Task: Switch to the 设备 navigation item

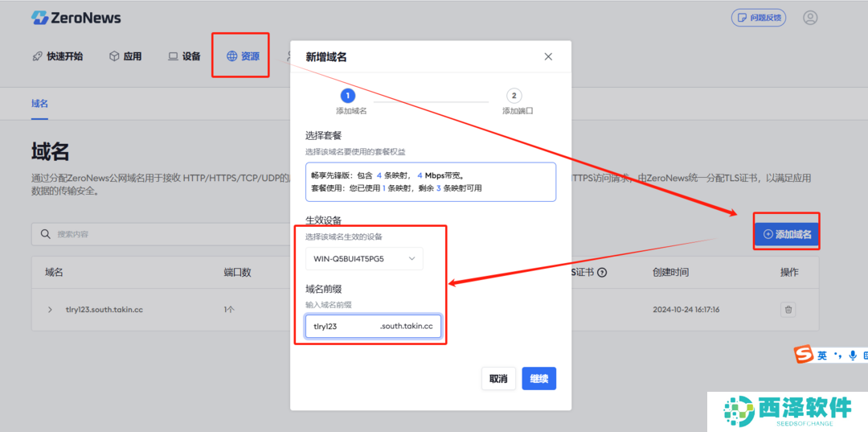Action: [184, 56]
